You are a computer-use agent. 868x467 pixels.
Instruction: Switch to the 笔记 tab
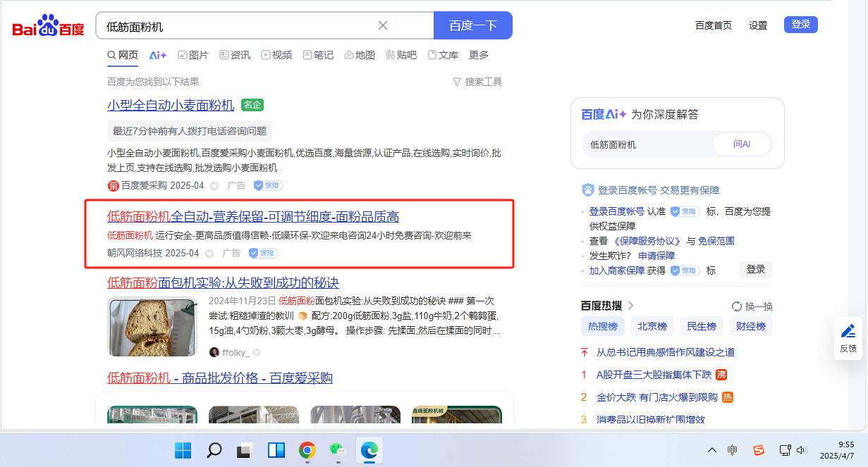(x=318, y=55)
